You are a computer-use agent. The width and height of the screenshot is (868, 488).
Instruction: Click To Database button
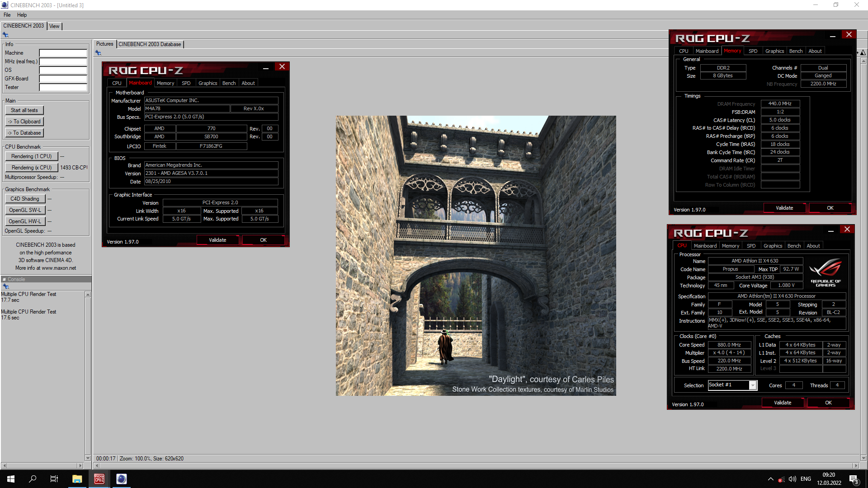click(x=24, y=133)
